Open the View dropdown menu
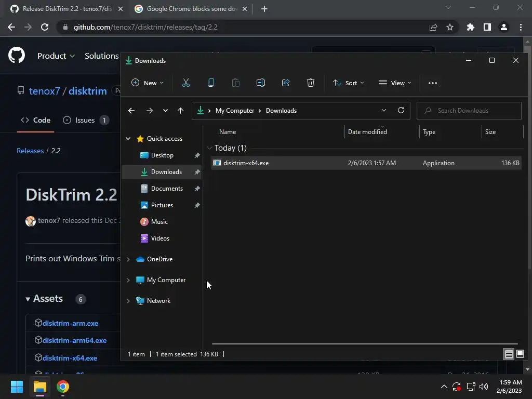 point(395,83)
